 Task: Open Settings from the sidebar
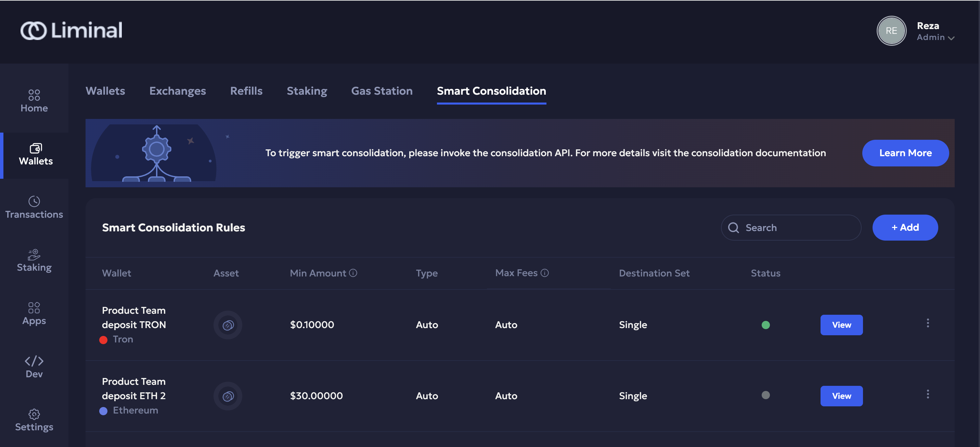34,420
